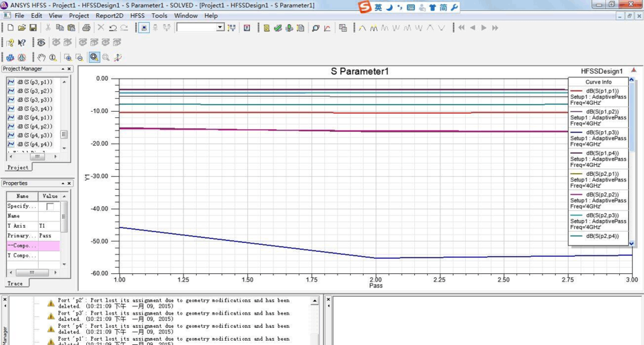Open the View menu
The width and height of the screenshot is (644, 345).
tap(55, 16)
